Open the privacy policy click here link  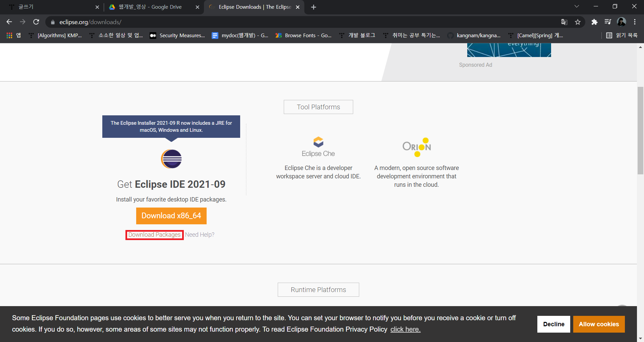pos(406,329)
